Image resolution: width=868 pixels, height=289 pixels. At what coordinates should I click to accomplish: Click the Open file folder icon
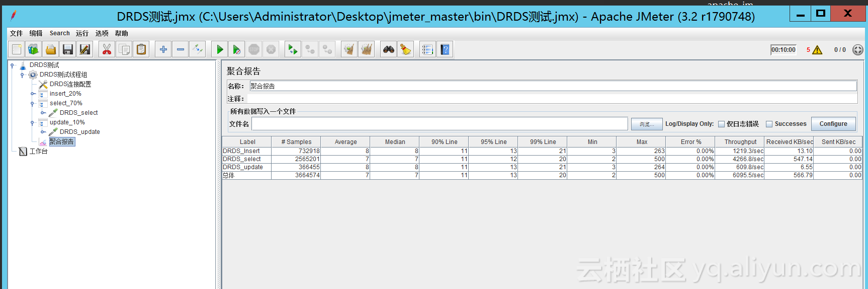pos(51,49)
